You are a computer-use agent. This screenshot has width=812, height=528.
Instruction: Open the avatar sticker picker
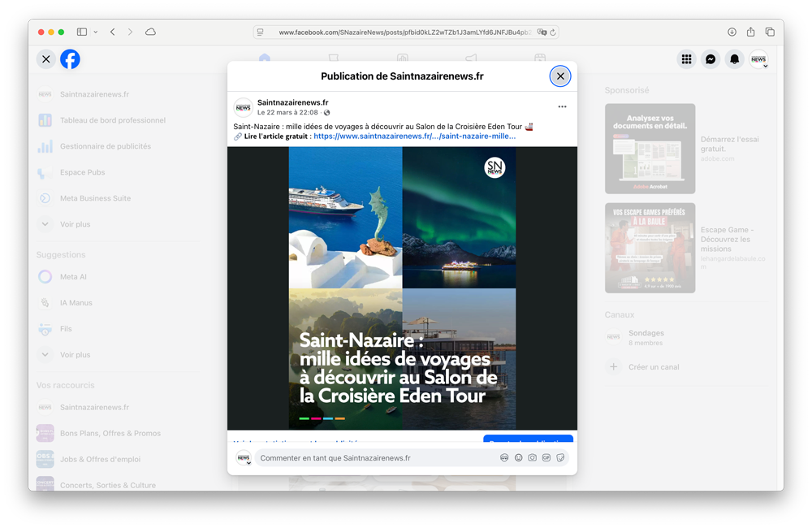click(x=504, y=458)
